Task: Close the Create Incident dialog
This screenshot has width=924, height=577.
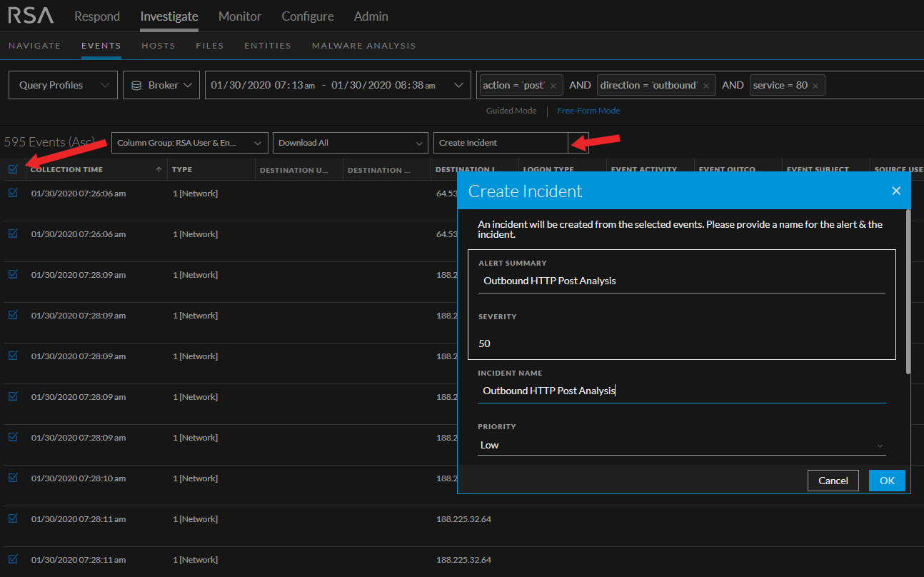Action: pyautogui.click(x=896, y=191)
